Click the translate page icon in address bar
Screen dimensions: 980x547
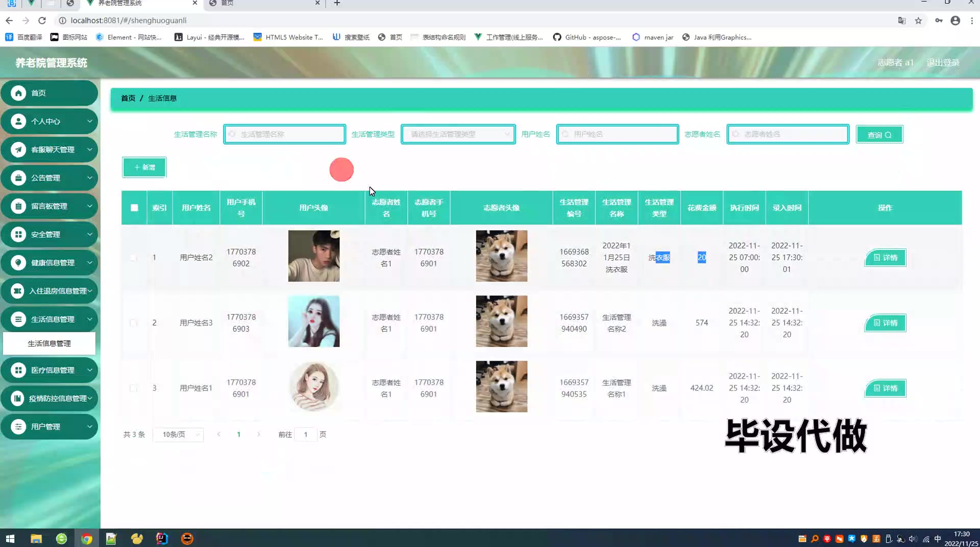click(x=902, y=20)
